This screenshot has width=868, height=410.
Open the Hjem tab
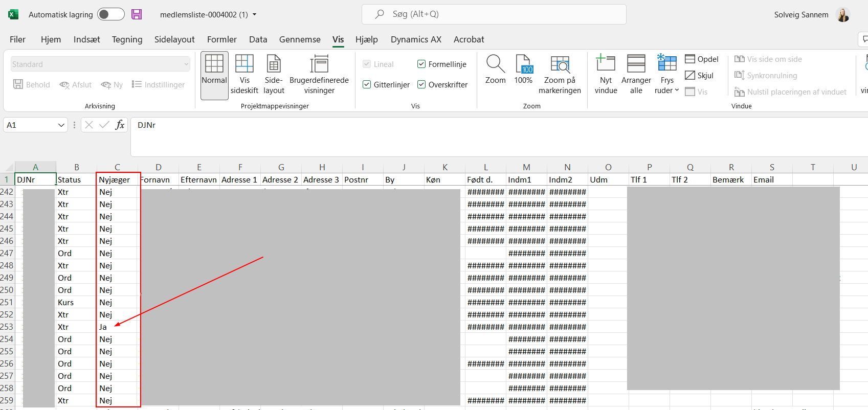[51, 39]
